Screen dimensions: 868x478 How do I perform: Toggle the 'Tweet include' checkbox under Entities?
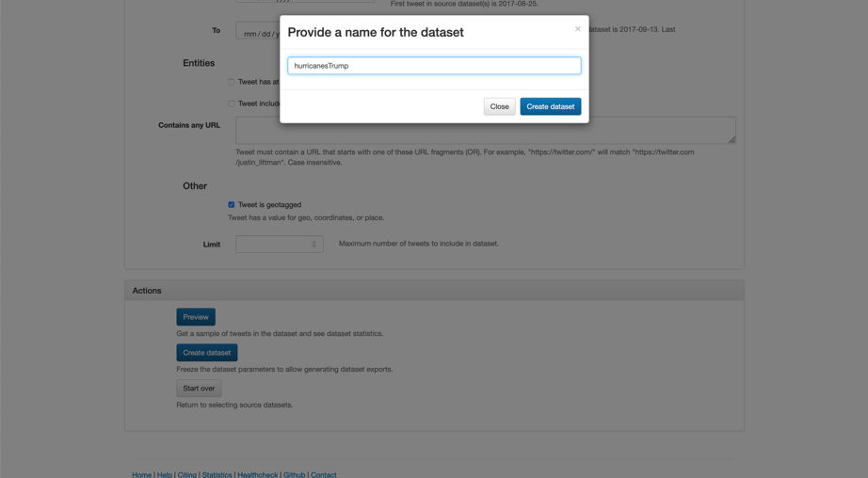(x=232, y=104)
